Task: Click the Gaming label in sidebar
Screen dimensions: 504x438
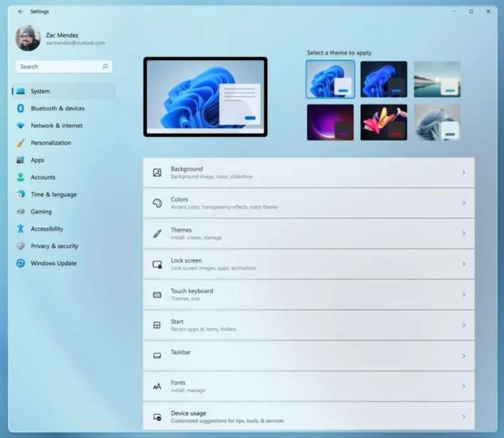Action: coord(41,211)
